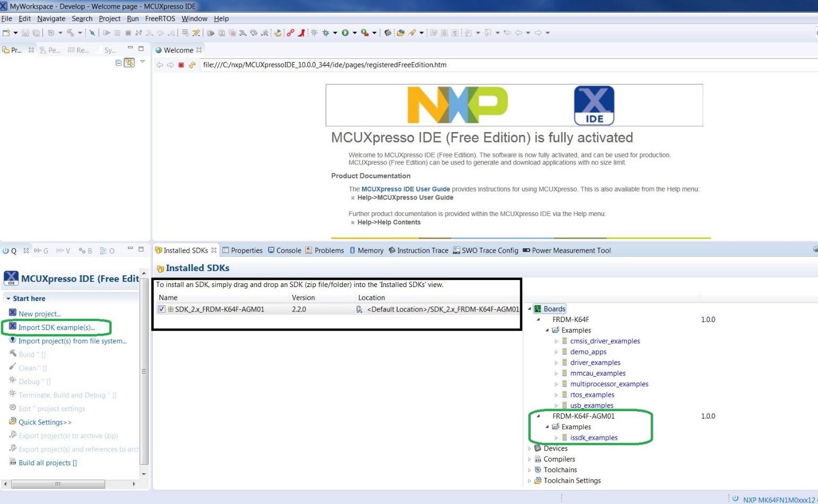
Task: Toggle Link with Editor in Project Explorer
Action: (129, 63)
